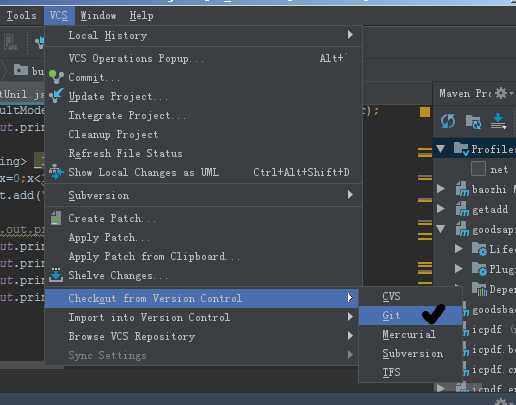Click the Maven Projects panel title

[x=465, y=93]
